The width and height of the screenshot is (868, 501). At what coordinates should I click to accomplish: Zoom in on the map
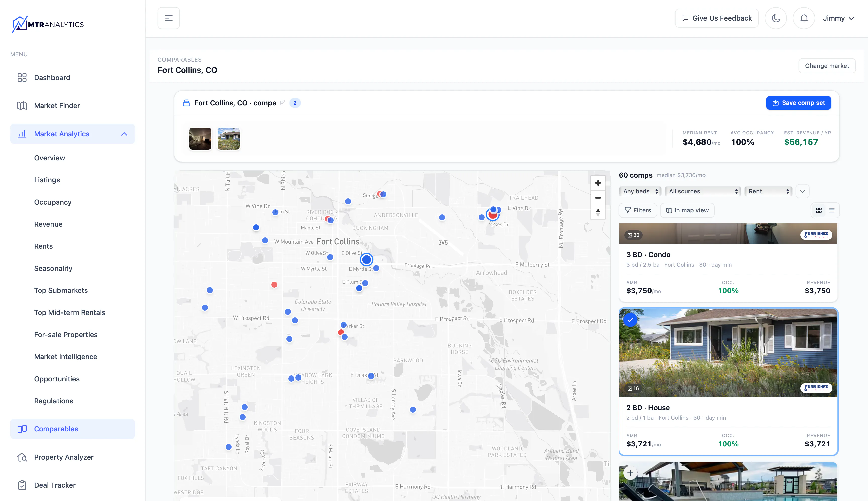click(598, 183)
